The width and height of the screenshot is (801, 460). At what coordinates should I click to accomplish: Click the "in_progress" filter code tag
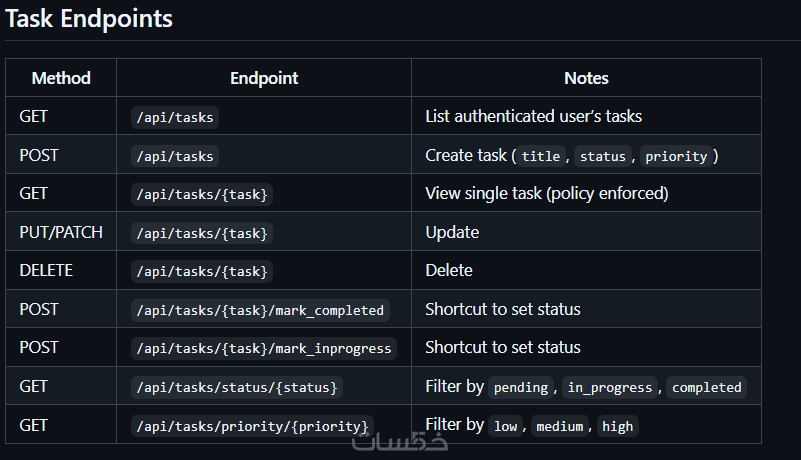[x=610, y=387]
